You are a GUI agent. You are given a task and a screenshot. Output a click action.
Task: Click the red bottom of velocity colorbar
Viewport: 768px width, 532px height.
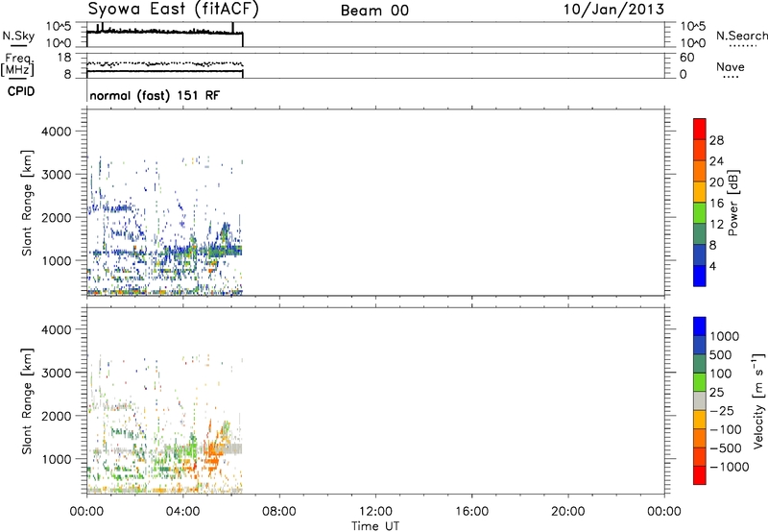pos(700,475)
